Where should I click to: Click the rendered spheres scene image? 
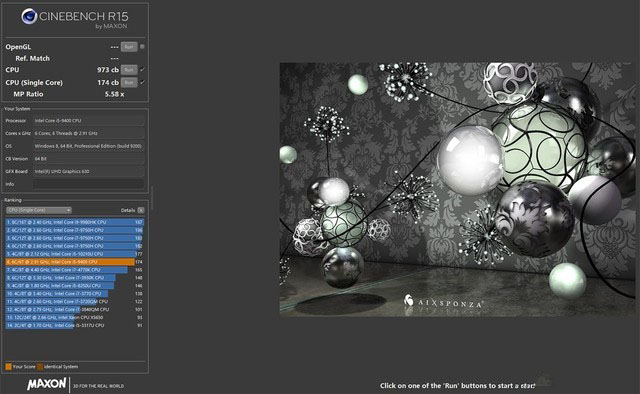coord(458,189)
